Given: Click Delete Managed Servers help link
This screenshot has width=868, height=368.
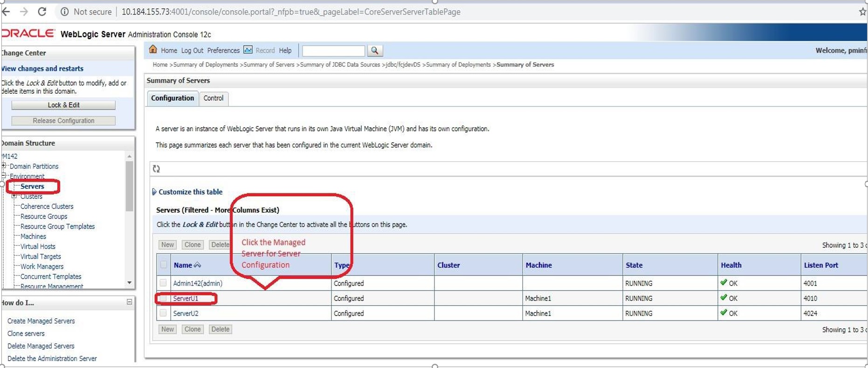Looking at the screenshot, I should pos(41,346).
